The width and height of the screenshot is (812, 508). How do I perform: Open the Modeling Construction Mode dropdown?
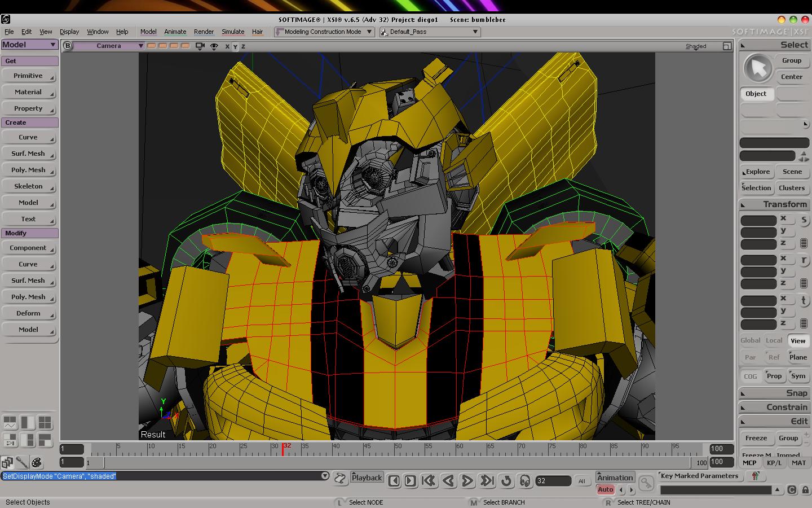point(324,32)
